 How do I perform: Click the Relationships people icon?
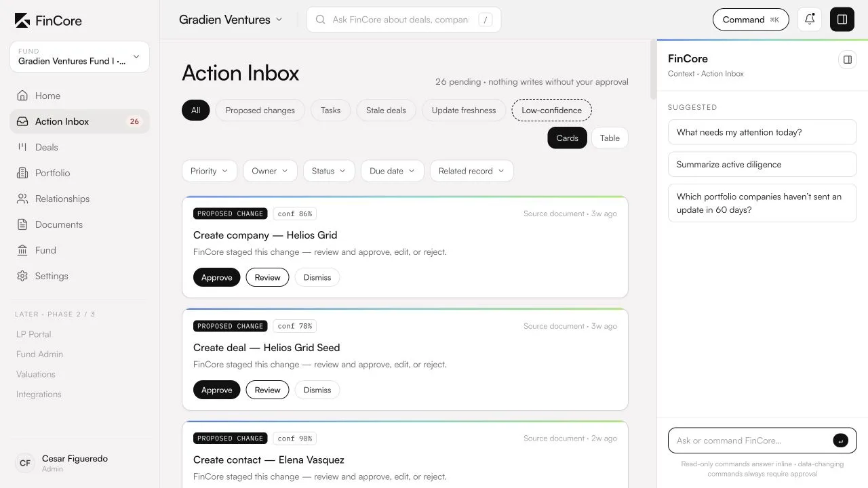coord(22,199)
